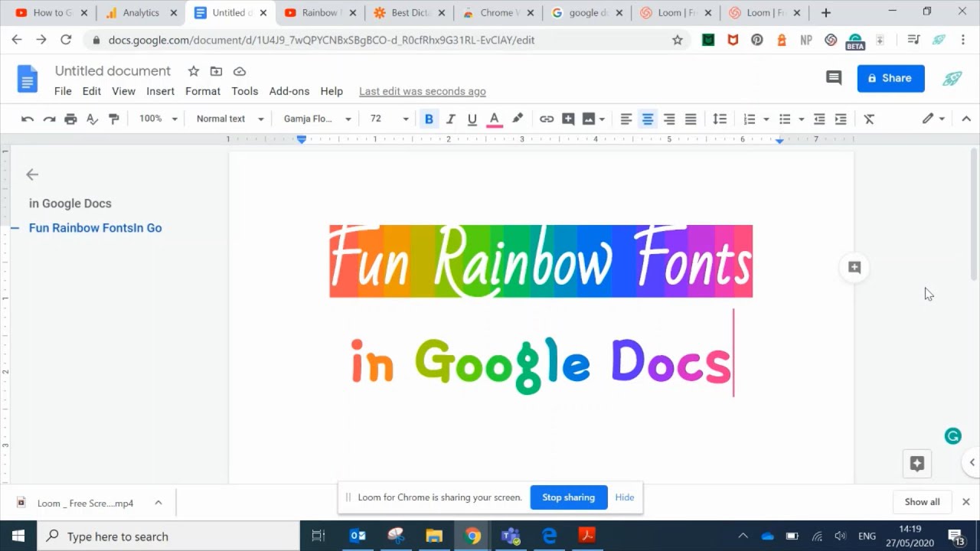Open bulleted list style dropdown

coord(801,119)
